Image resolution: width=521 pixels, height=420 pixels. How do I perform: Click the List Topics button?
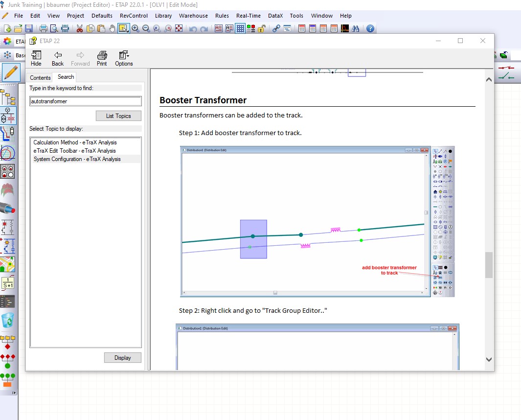118,116
